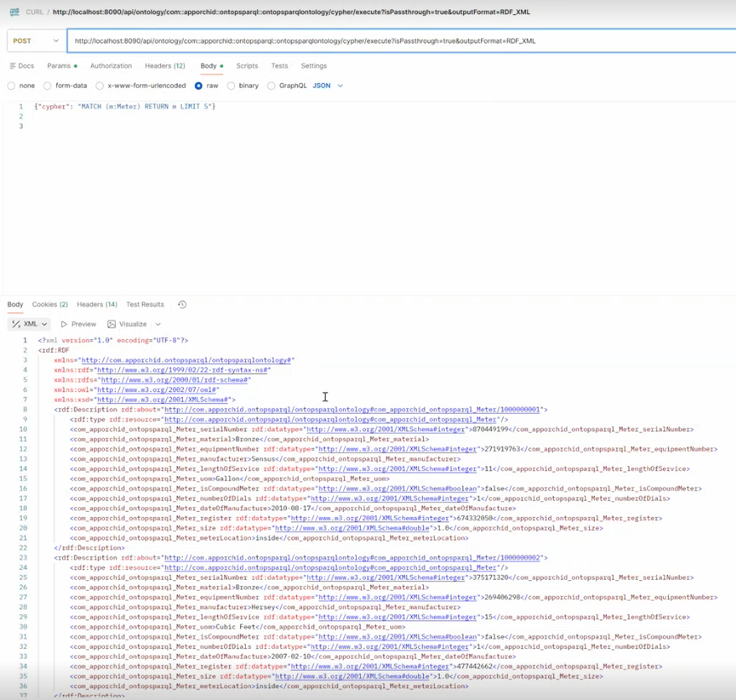The height and width of the screenshot is (700, 736).
Task: Expand the Visualize options chevron
Action: (x=158, y=324)
